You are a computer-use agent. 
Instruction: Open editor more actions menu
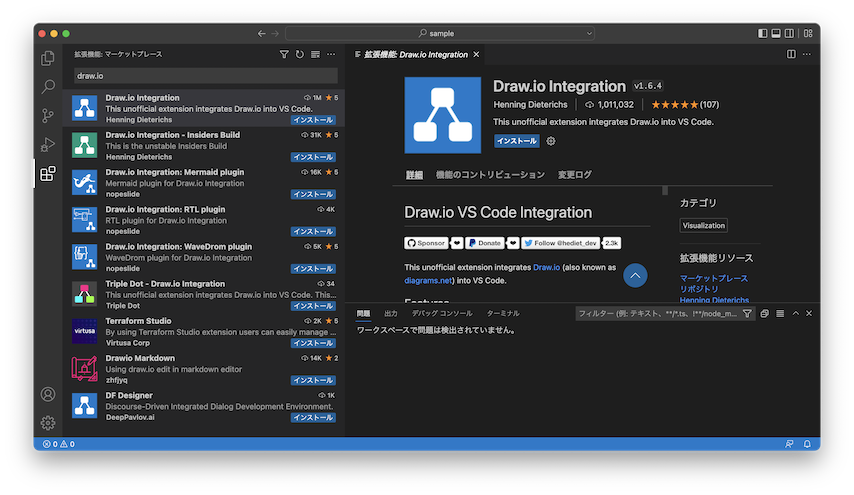tap(807, 54)
